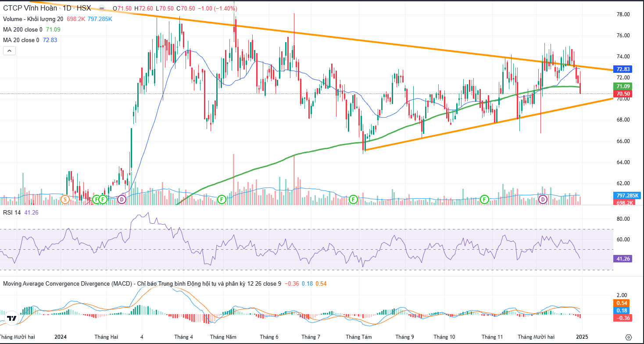Click the 2024 year label on time axis
The height and width of the screenshot is (344, 644).
(60, 337)
